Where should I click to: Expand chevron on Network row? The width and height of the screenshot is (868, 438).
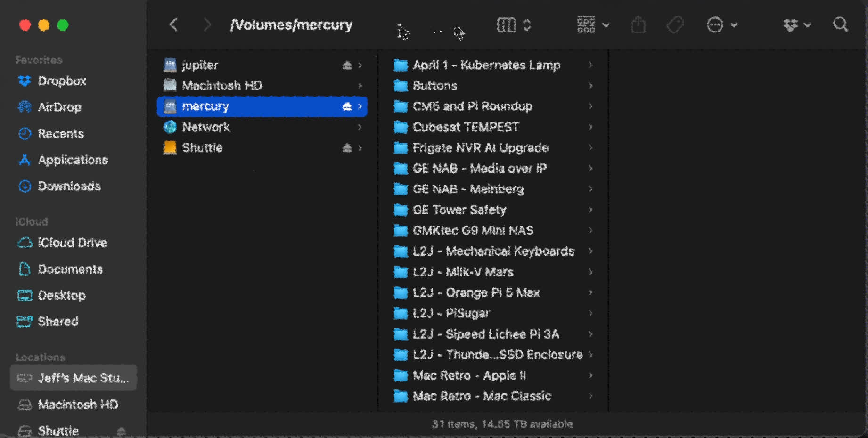[360, 127]
